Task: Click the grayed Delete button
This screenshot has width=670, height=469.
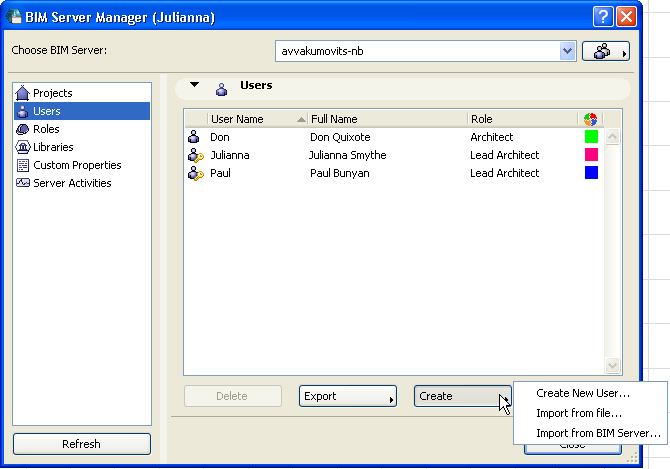Action: click(233, 396)
